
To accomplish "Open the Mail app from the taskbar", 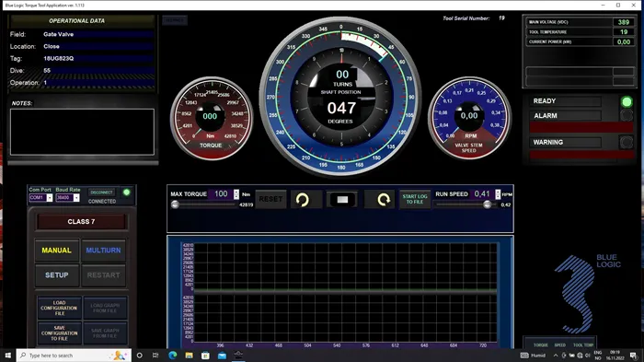I will [222, 355].
